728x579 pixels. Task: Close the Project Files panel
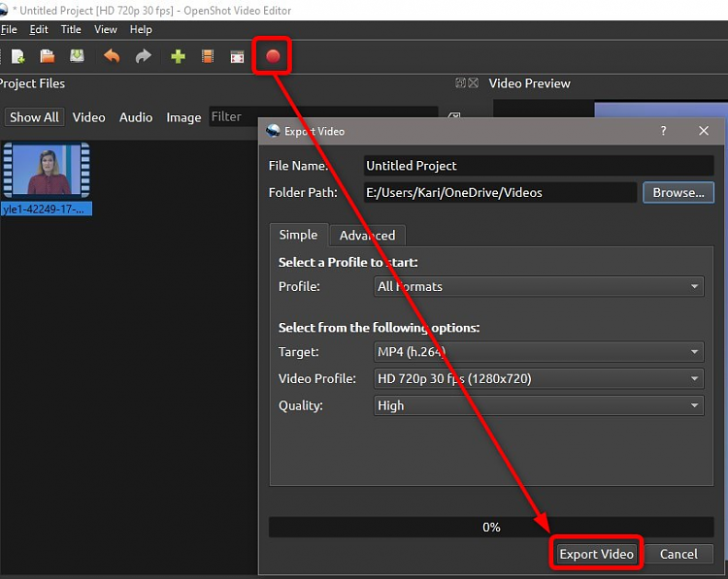tap(473, 83)
